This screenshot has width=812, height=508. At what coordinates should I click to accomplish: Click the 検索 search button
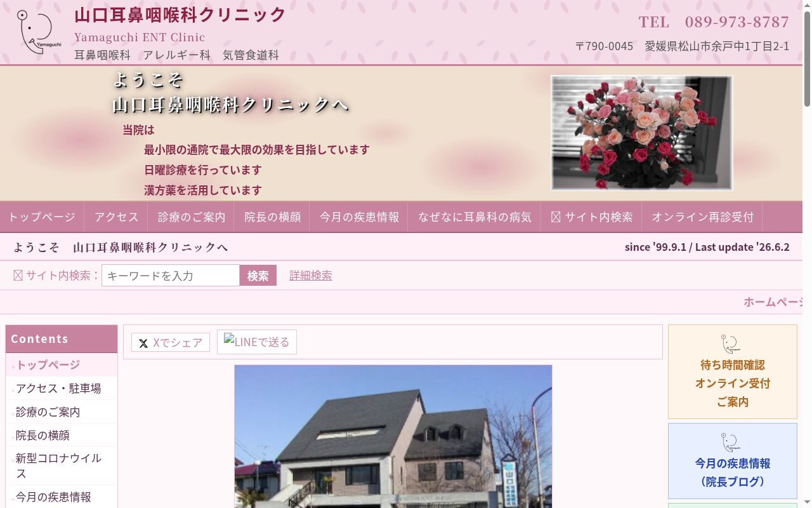pyautogui.click(x=258, y=276)
